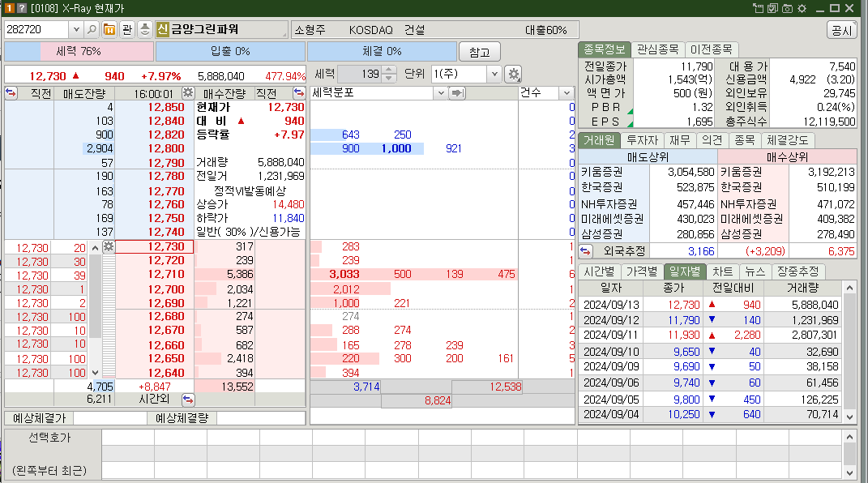Viewport: 868px width, 483px height.
Task: Click the camera capture icon in title bar
Action: [787, 8]
